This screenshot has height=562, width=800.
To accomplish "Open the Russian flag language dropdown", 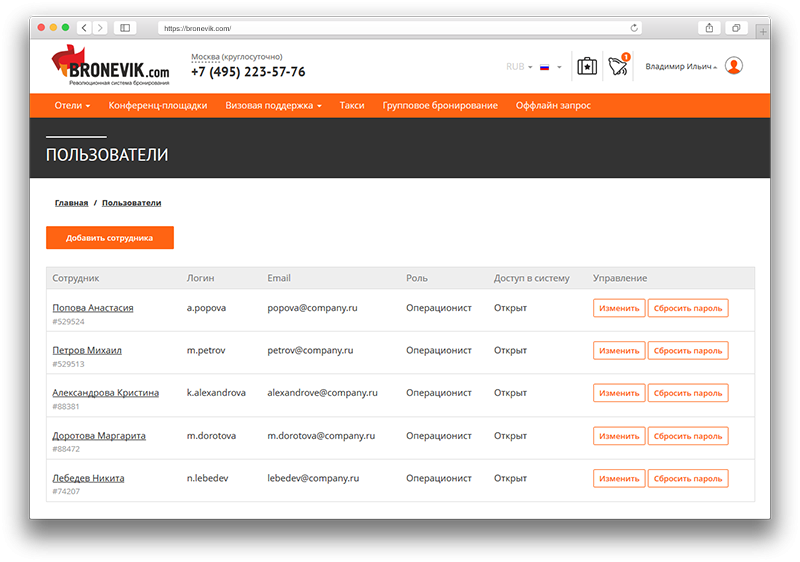I will 551,67.
